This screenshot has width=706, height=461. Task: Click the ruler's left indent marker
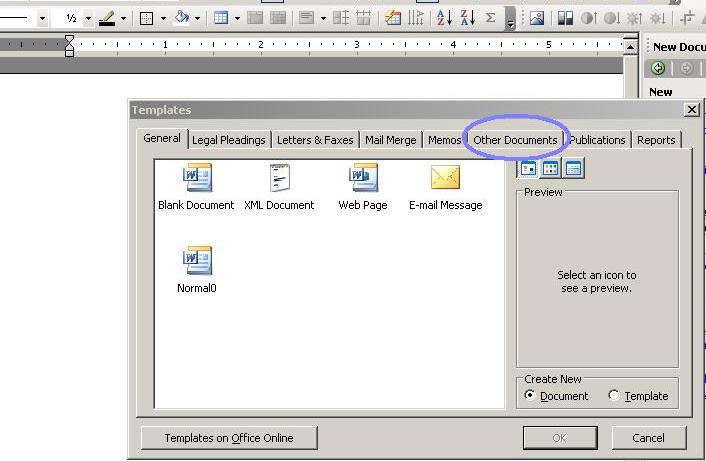[69, 53]
